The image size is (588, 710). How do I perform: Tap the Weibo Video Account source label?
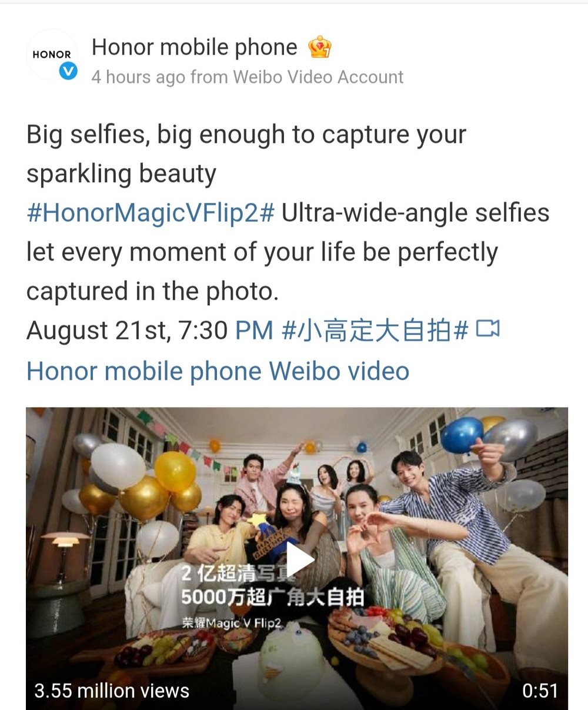[x=318, y=77]
